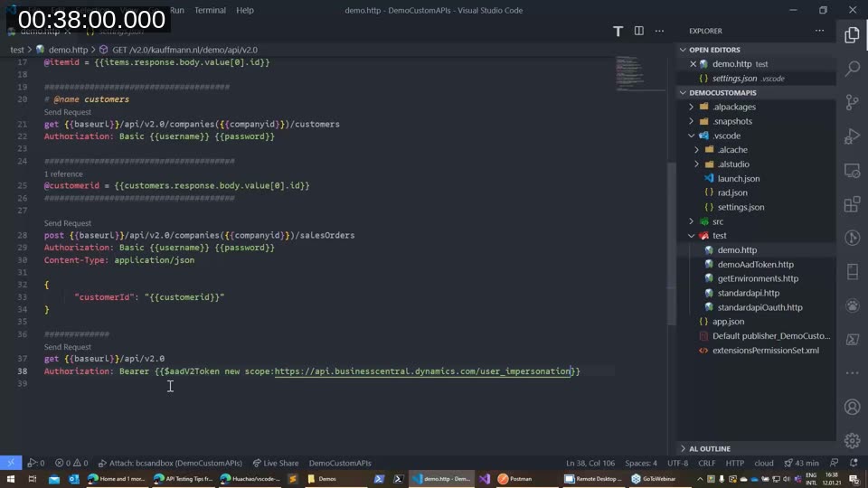Viewport: 868px width, 488px height.
Task: Open the errors and warnings problems indicator
Action: tap(71, 463)
